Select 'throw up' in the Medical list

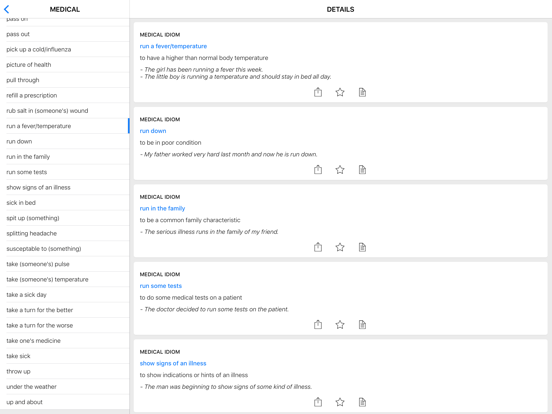[x=65, y=371]
